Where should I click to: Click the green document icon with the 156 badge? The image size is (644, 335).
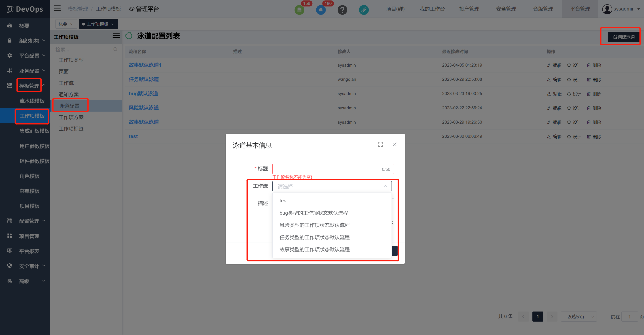point(299,10)
